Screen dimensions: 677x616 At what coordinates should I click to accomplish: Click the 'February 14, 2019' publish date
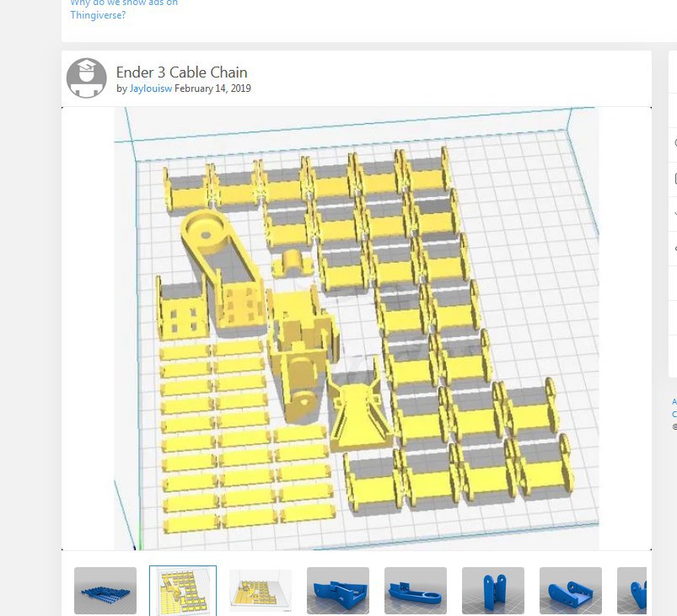[212, 88]
